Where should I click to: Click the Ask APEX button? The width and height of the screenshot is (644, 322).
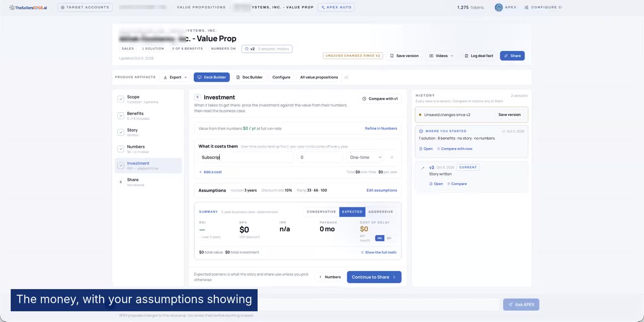coord(521,304)
